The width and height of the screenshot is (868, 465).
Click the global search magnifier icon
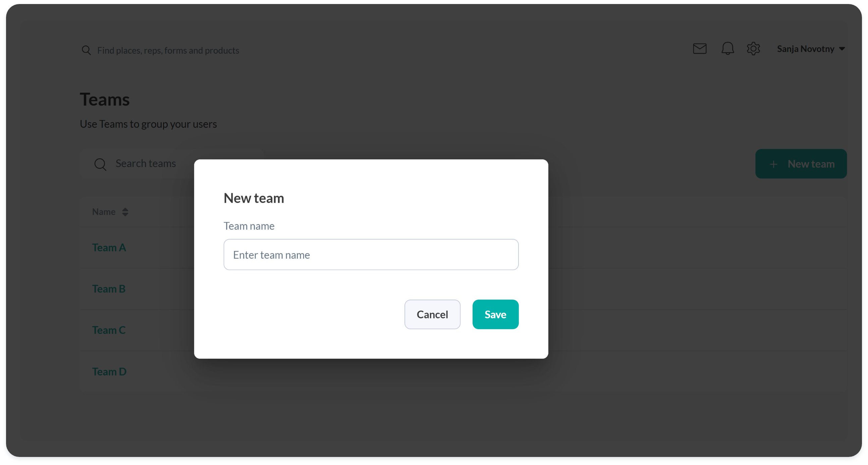pos(86,50)
